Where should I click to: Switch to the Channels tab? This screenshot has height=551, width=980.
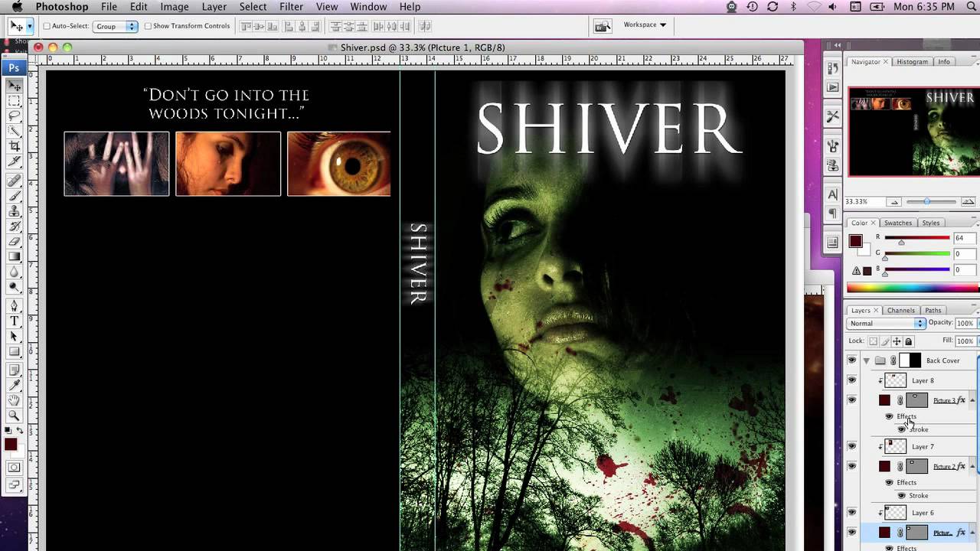coord(900,310)
